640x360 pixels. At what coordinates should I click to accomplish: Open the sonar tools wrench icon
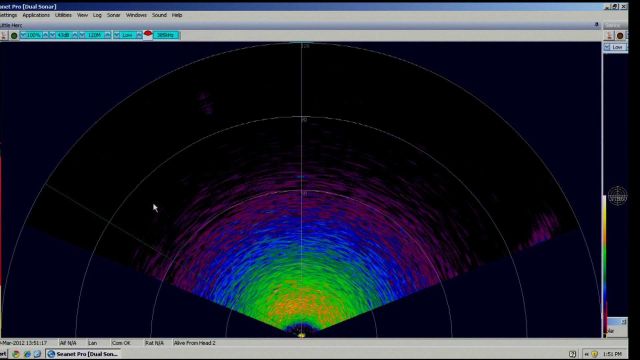[x=3, y=36]
